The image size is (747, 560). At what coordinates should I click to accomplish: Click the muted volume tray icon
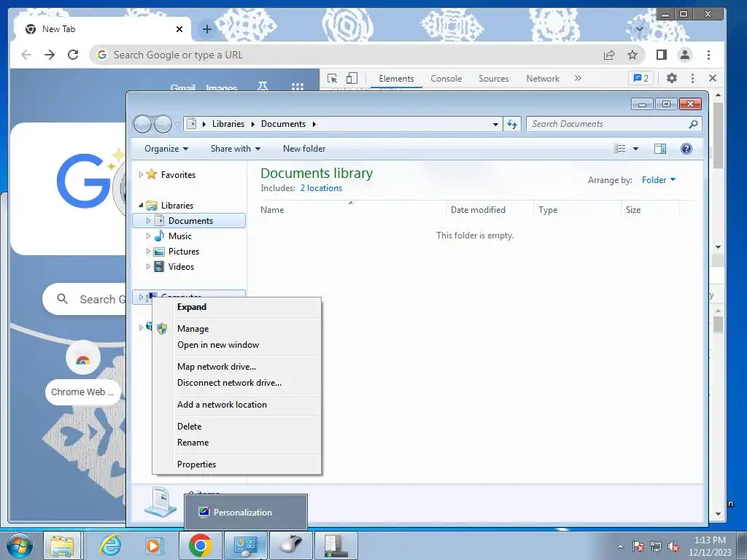(x=673, y=547)
